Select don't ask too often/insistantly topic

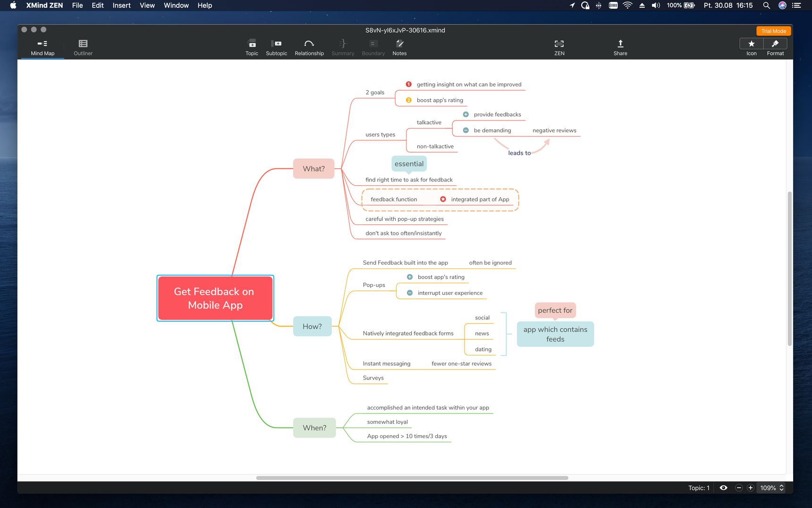tap(404, 233)
